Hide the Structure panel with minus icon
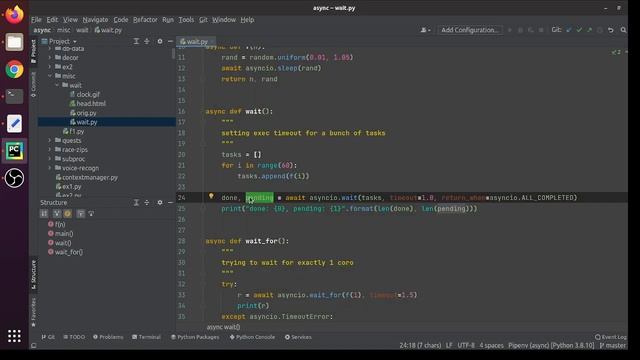Image resolution: width=640 pixels, height=360 pixels. point(170,202)
